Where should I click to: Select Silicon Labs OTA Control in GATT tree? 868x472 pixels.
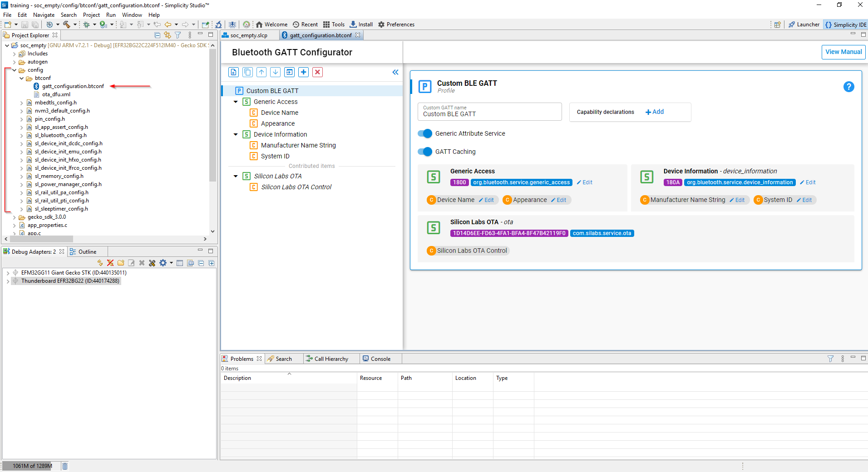click(x=296, y=187)
